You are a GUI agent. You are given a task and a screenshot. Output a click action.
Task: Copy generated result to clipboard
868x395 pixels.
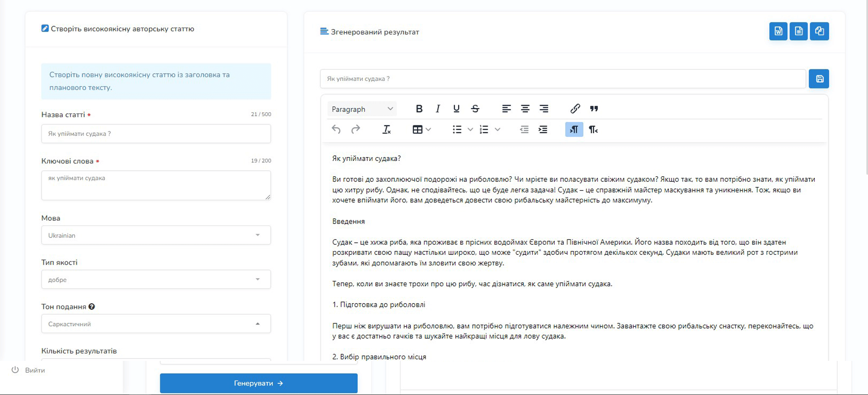click(x=819, y=31)
